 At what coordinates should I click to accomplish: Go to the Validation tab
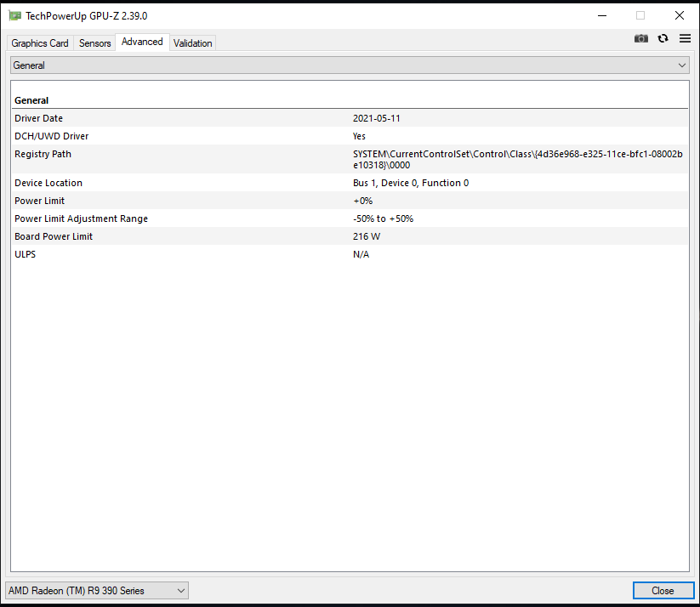(192, 43)
